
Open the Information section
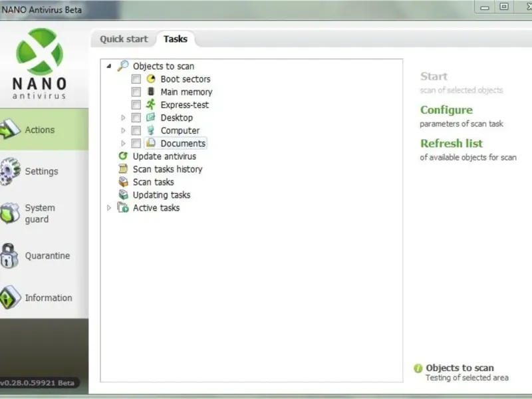44,297
